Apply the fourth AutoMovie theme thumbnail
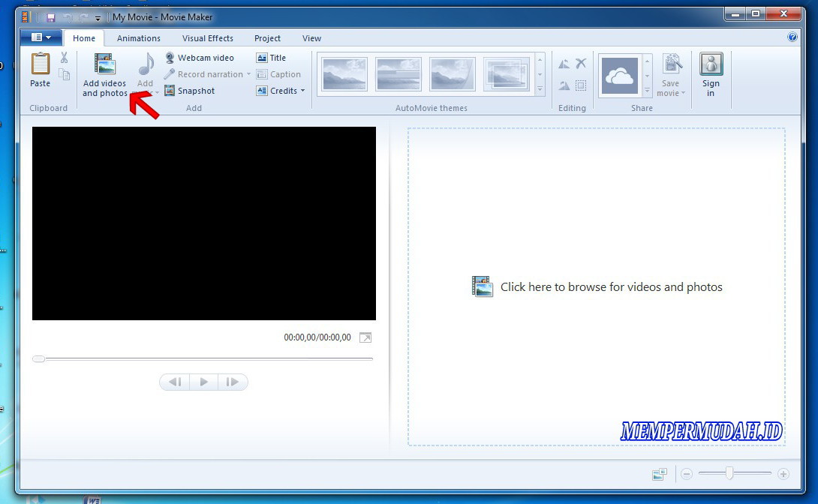This screenshot has height=504, width=818. point(506,74)
